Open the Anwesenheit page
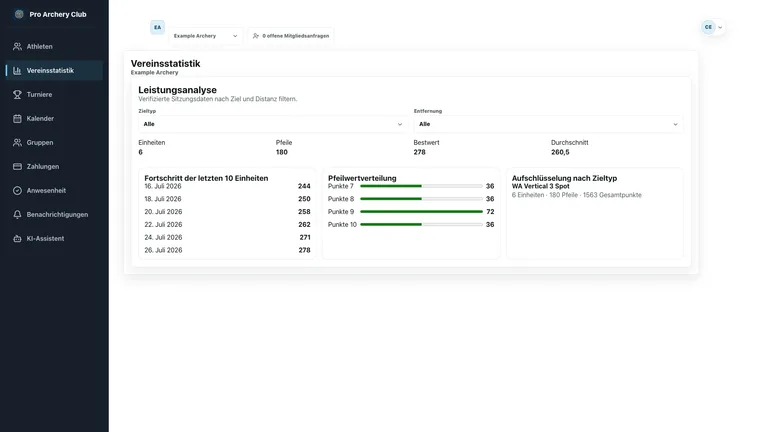The image size is (768, 432). tap(54, 191)
